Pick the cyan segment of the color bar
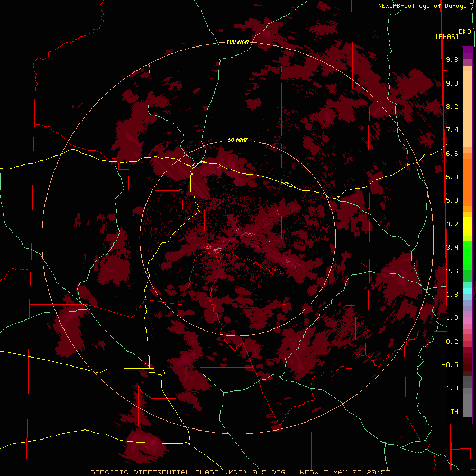Viewport: 476px width, 476px height. tap(467, 291)
